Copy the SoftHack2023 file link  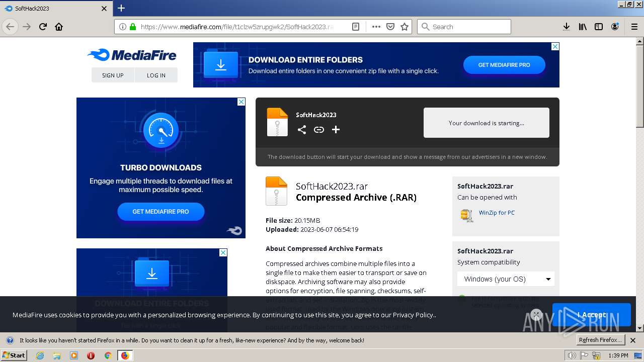319,130
